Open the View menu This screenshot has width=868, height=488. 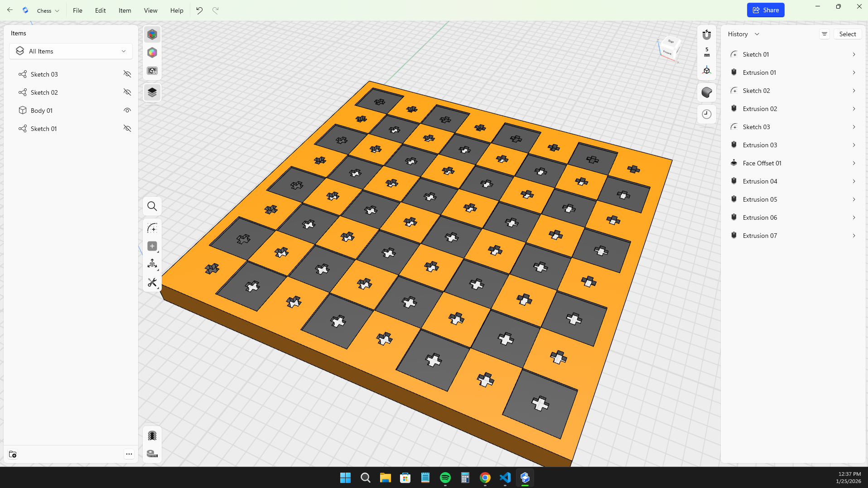point(151,10)
